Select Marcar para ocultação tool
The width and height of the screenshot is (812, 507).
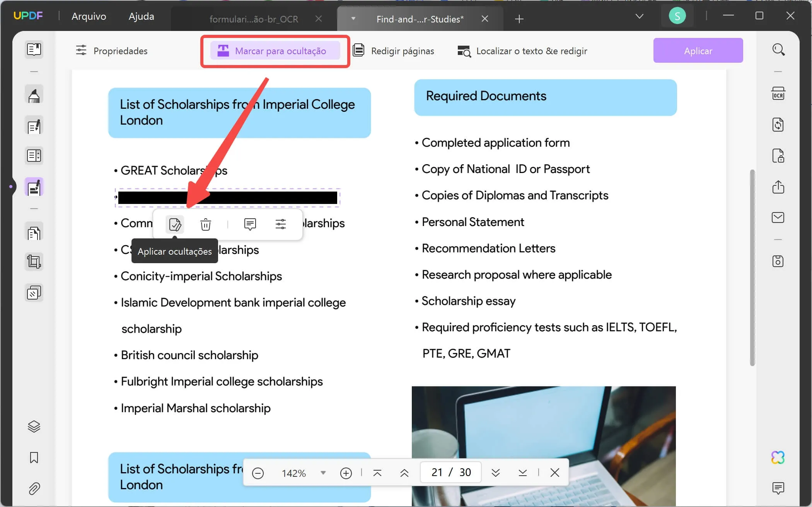click(x=275, y=51)
